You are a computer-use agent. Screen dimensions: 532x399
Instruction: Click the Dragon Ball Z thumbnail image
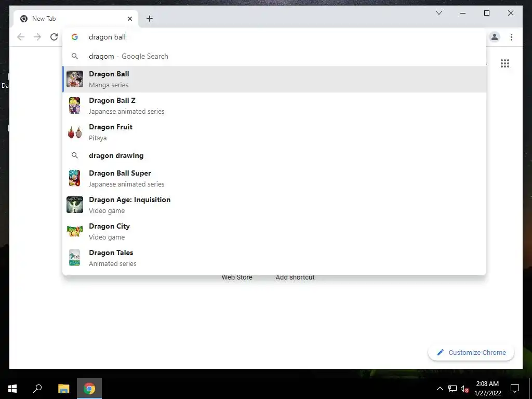[75, 105]
